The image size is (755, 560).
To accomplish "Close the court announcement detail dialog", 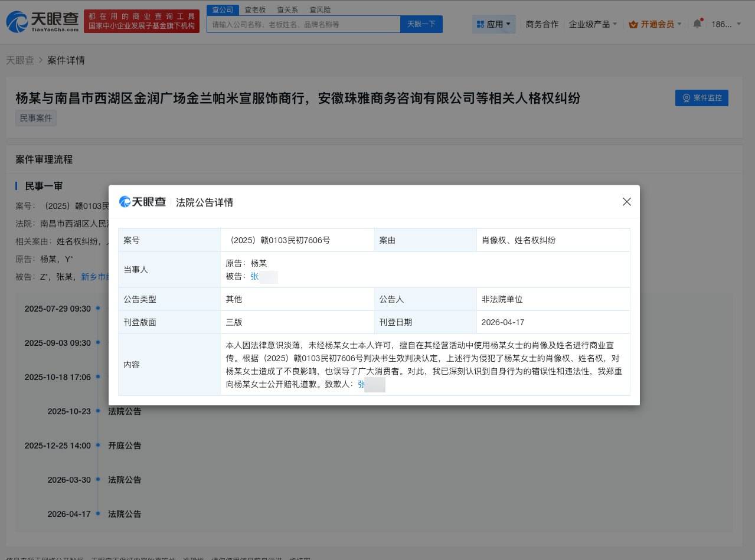I will tap(626, 202).
